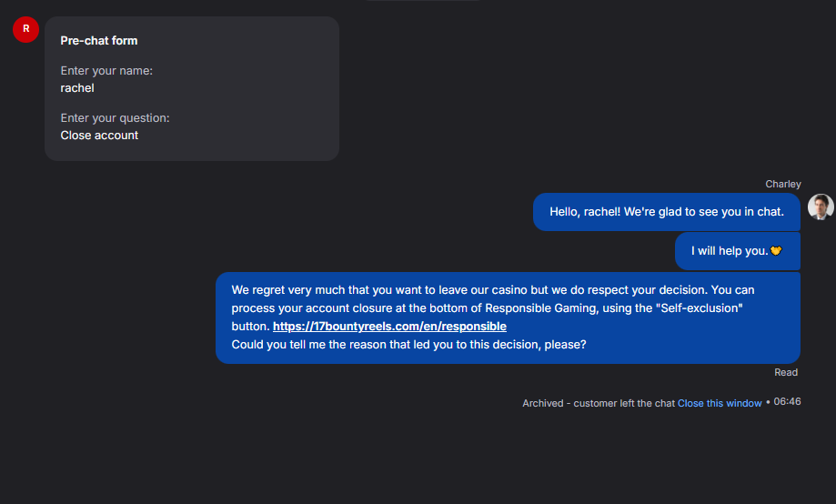Click the "Read" message status label
The height and width of the screenshot is (504, 836).
tap(786, 372)
